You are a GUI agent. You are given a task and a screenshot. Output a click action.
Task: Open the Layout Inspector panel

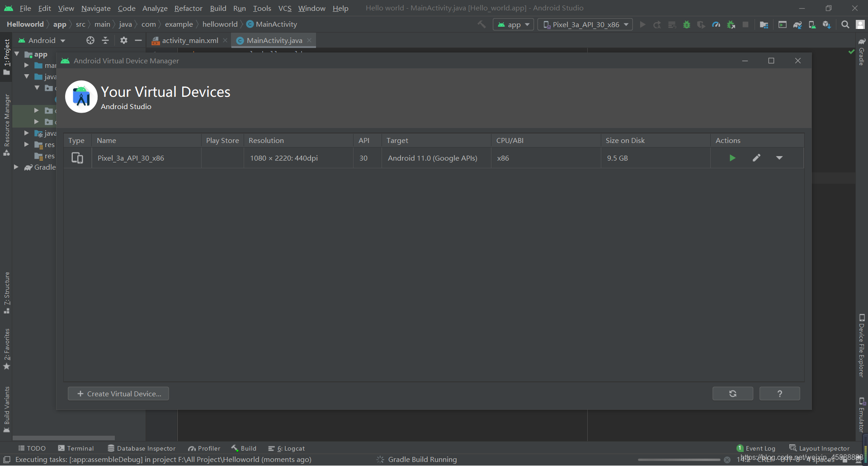click(x=820, y=448)
